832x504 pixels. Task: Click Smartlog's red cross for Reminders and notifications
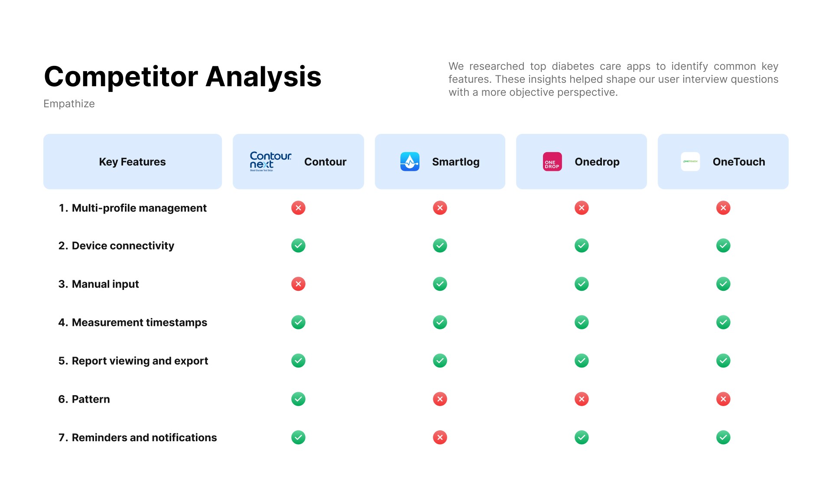pyautogui.click(x=440, y=438)
